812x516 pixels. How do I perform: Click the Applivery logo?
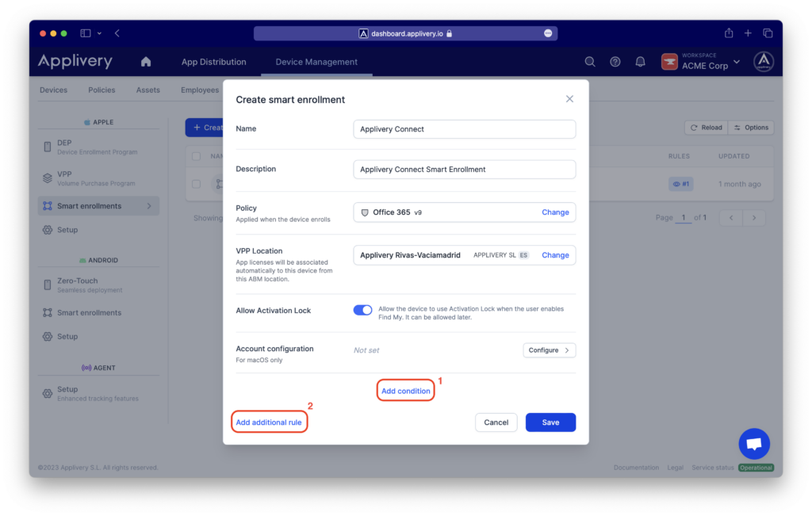click(75, 61)
